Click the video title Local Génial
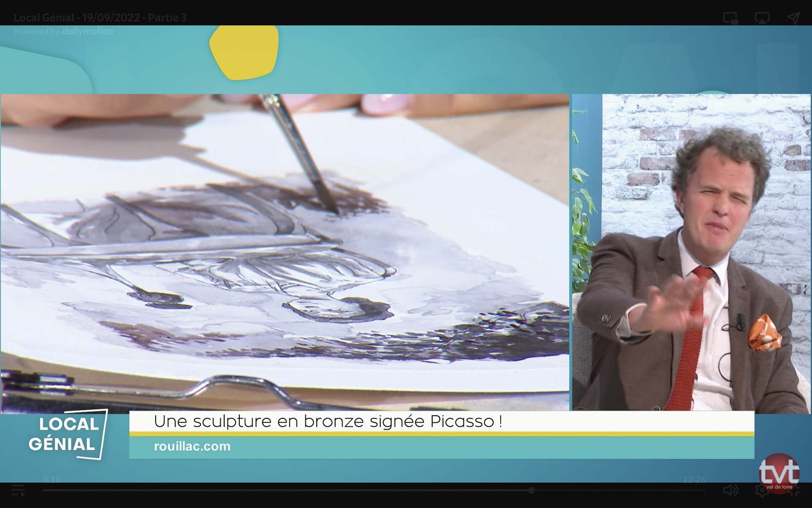Viewport: 812px width, 508px height. [x=100, y=18]
